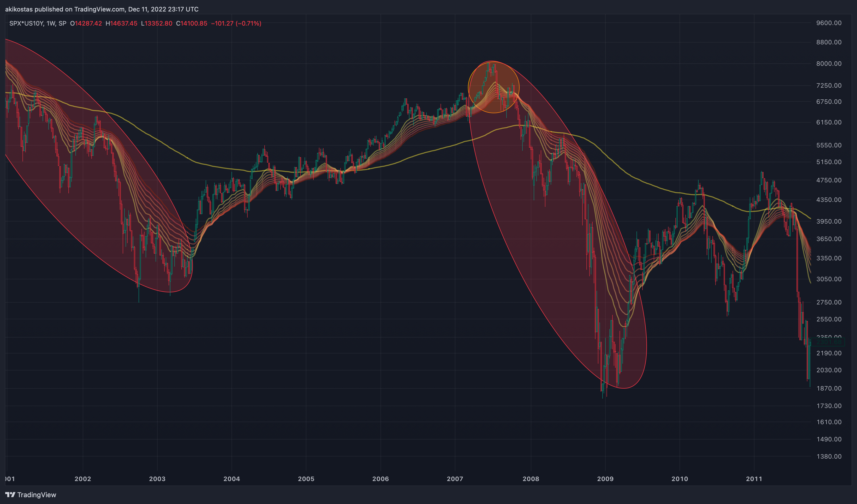
Task: Click the 8000.00 price axis label
Action: pos(829,64)
